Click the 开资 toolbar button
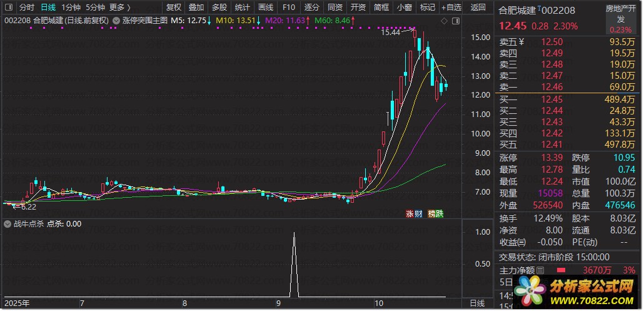Screen dimensions: 644x311 [x=358, y=7]
